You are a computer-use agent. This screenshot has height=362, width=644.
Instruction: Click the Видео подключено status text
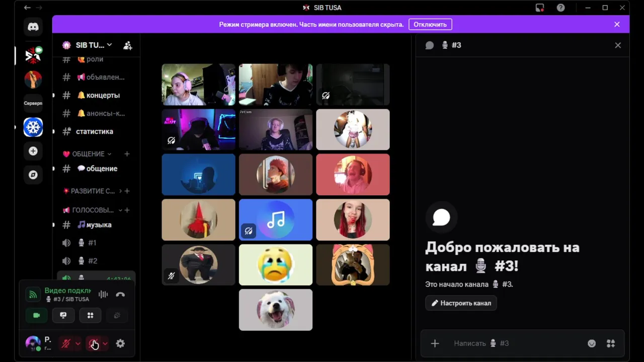pyautogui.click(x=67, y=290)
